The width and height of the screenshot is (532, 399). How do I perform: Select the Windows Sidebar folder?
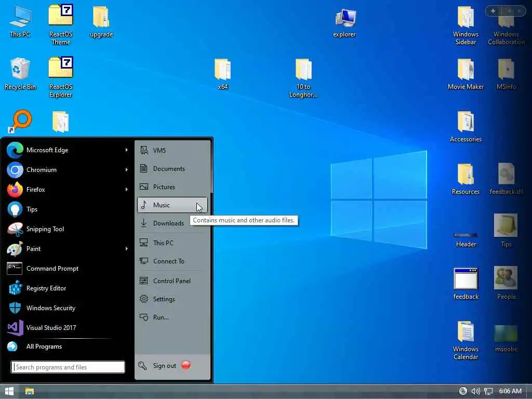pyautogui.click(x=465, y=25)
